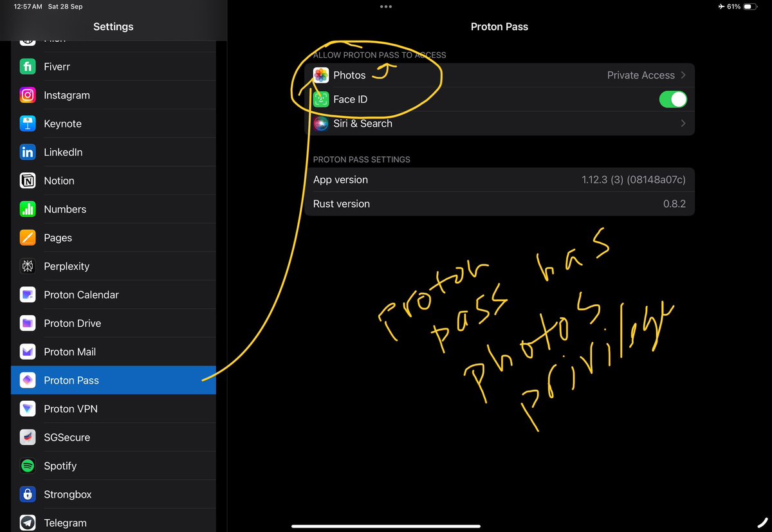
Task: Select the Strongbox app icon
Action: click(28, 494)
